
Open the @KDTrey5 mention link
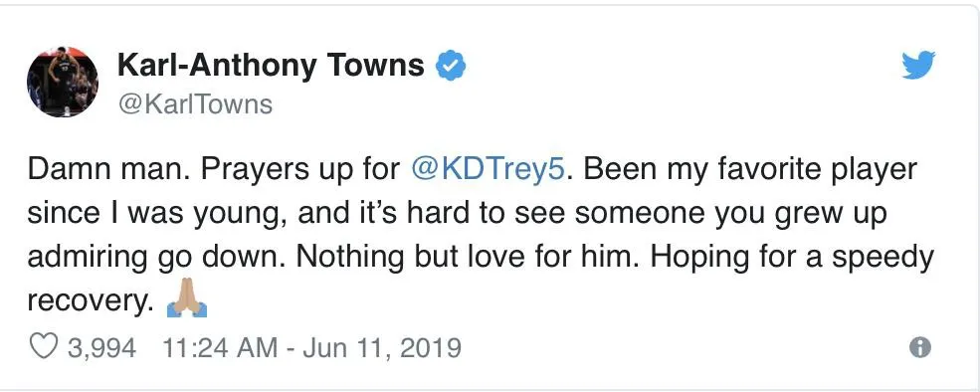pyautogui.click(x=489, y=170)
